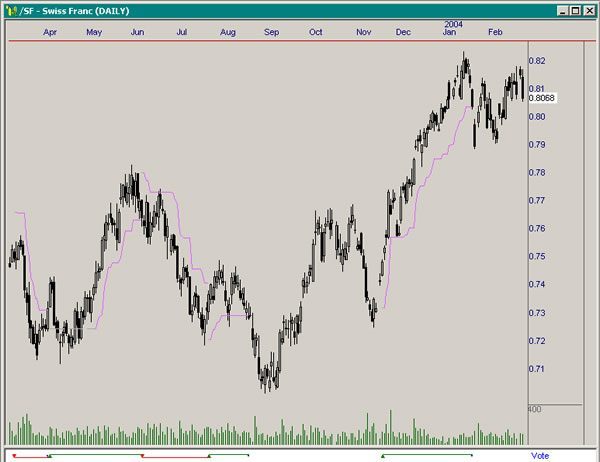Click the 0.73 price axis label
600x462 pixels.
[x=537, y=313]
